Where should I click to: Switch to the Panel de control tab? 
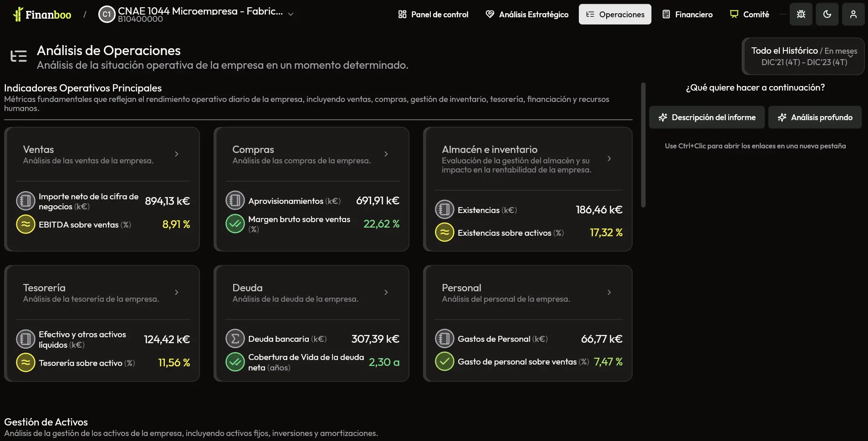click(x=433, y=15)
